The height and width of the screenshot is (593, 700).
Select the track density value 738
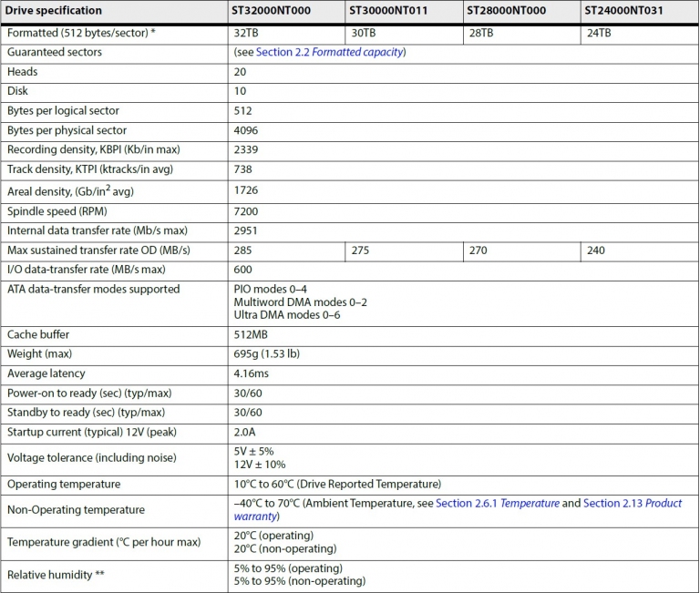tap(242, 169)
